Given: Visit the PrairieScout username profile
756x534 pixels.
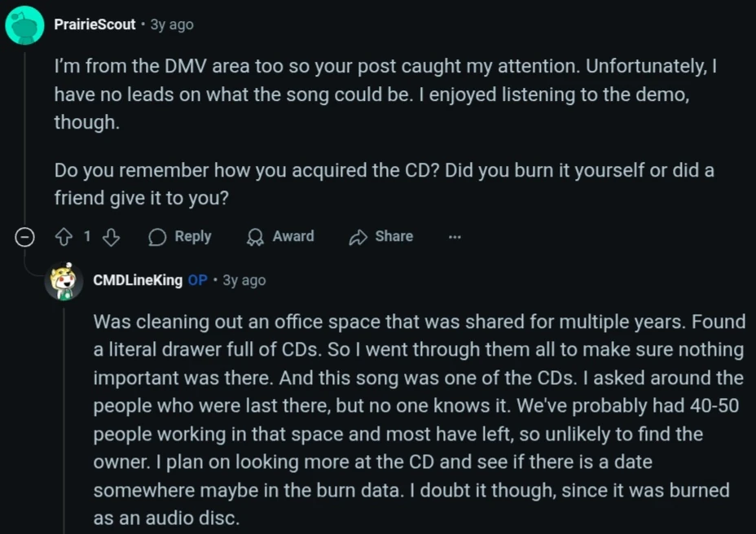Looking at the screenshot, I should coord(94,24).
